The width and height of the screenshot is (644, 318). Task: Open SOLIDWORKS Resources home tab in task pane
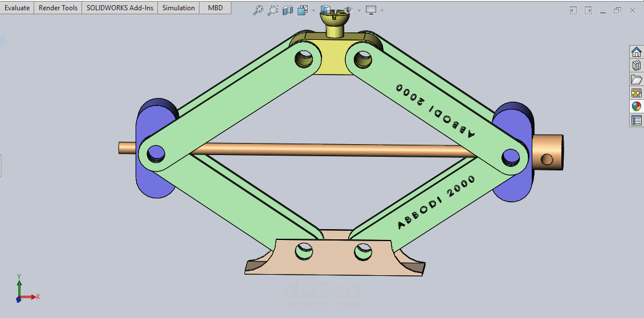point(636,52)
